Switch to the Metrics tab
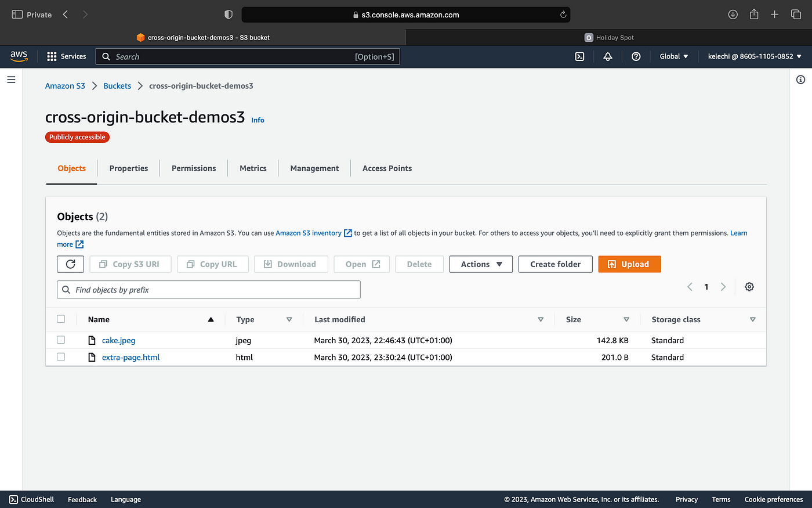Image resolution: width=812 pixels, height=508 pixels. (253, 168)
